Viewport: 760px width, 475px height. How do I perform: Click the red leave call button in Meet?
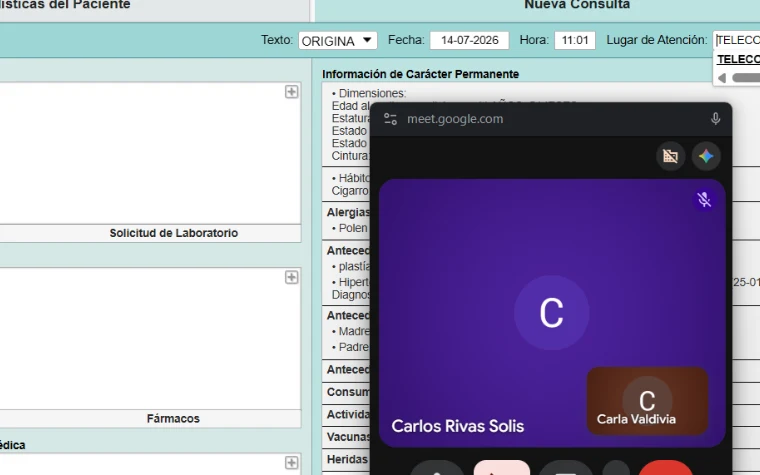pos(665,468)
